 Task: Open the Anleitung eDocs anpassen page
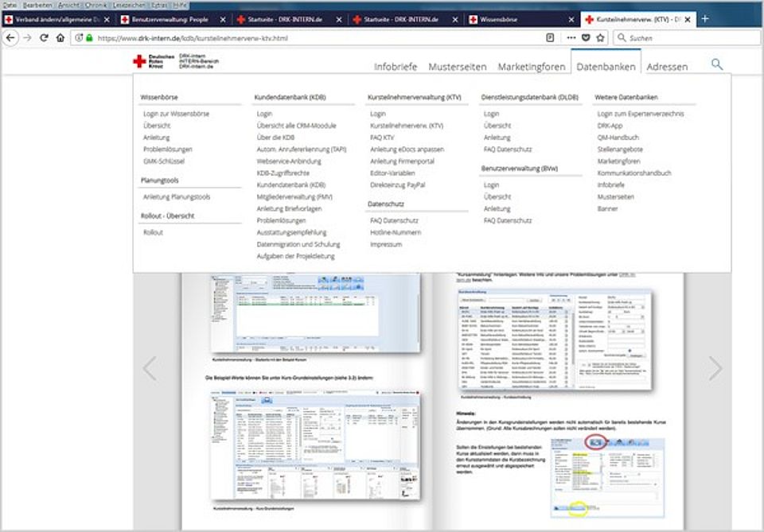407,149
